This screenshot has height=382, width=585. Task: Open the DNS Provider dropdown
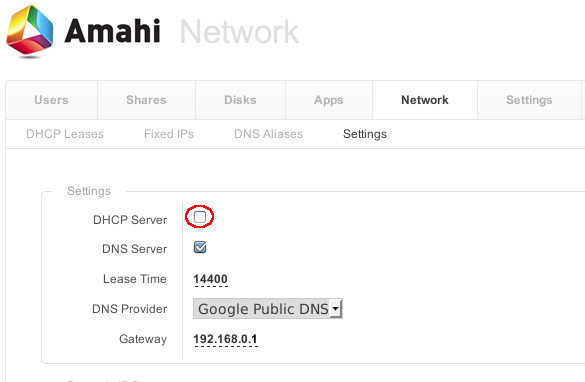click(x=268, y=309)
